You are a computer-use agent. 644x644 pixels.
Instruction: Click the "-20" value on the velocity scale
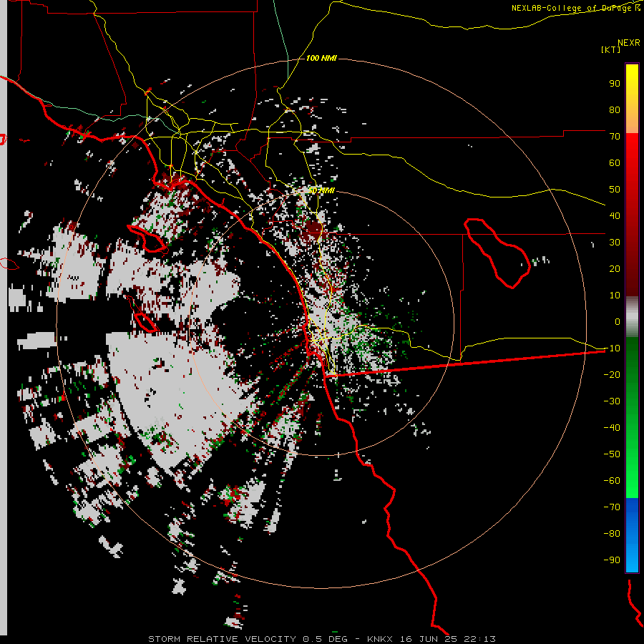612,374
